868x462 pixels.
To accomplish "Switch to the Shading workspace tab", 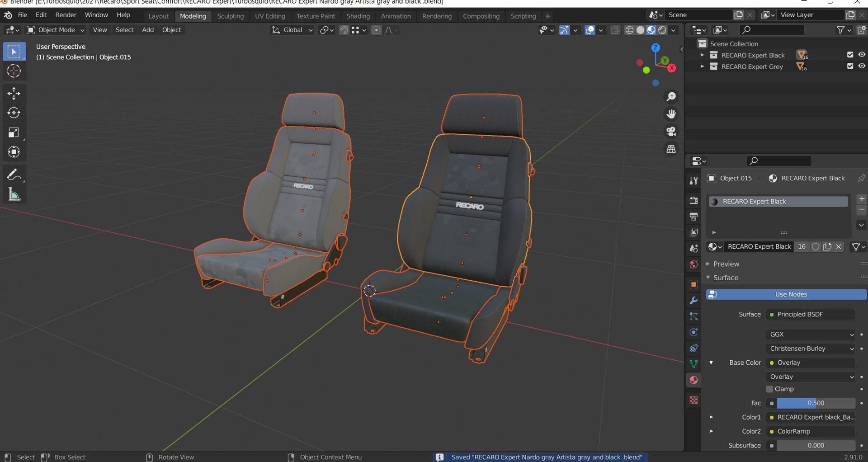I will (358, 16).
